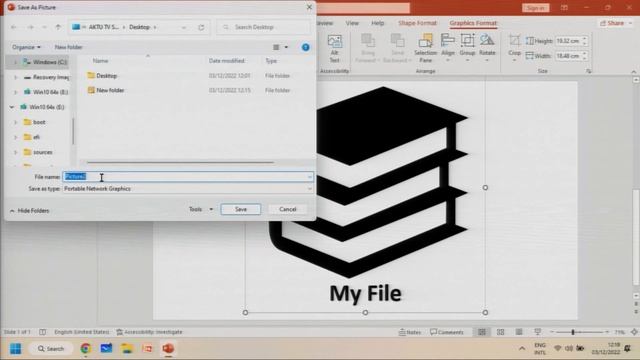The width and height of the screenshot is (640, 360).
Task: Switch to Reading view
Action: (519, 332)
